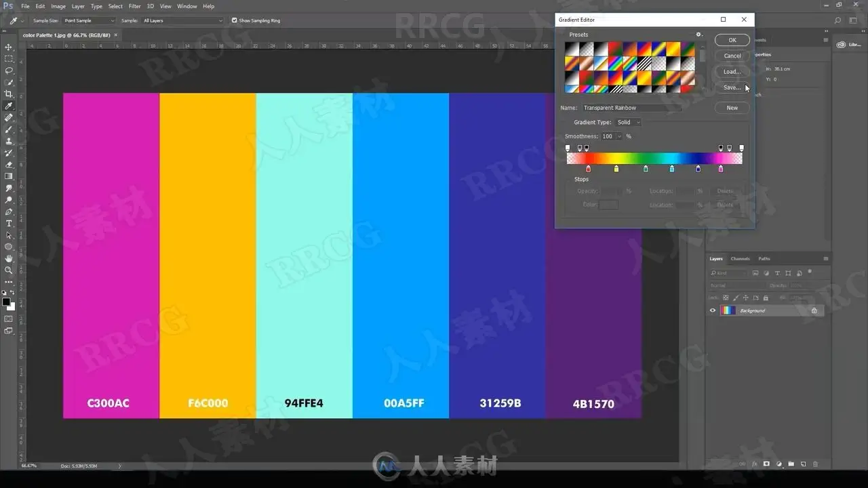Open the Sample Size dropdown

[x=89, y=20]
